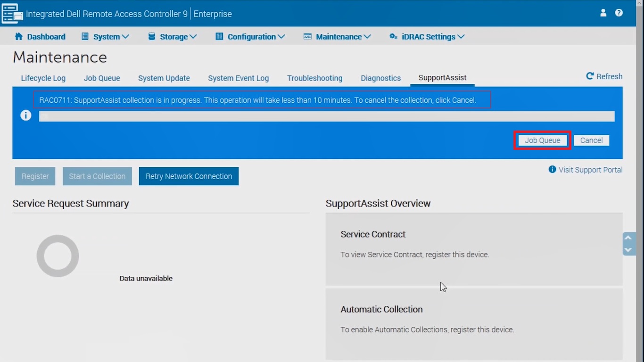Click the scroll down arrow widget
The width and height of the screenshot is (644, 362).
pos(628,250)
